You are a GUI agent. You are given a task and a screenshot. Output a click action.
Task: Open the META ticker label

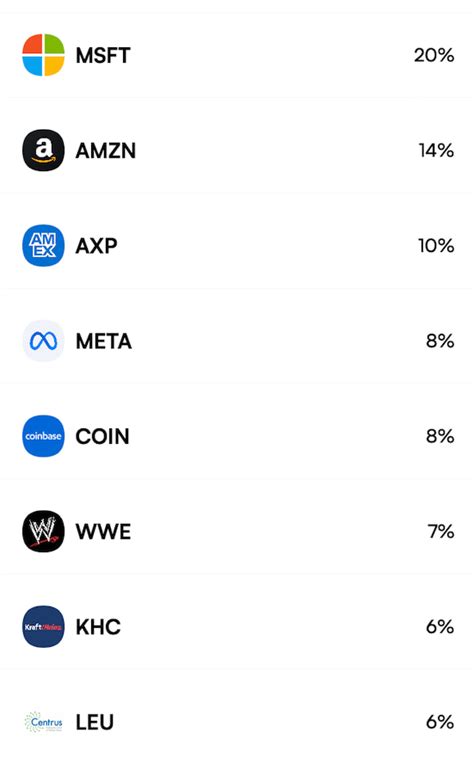(x=104, y=342)
